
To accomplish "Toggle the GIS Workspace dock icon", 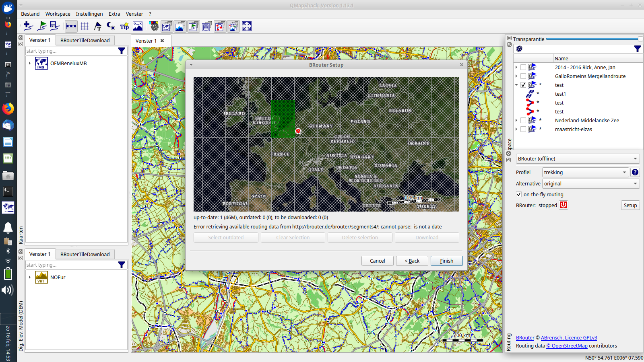I will click(x=194, y=27).
